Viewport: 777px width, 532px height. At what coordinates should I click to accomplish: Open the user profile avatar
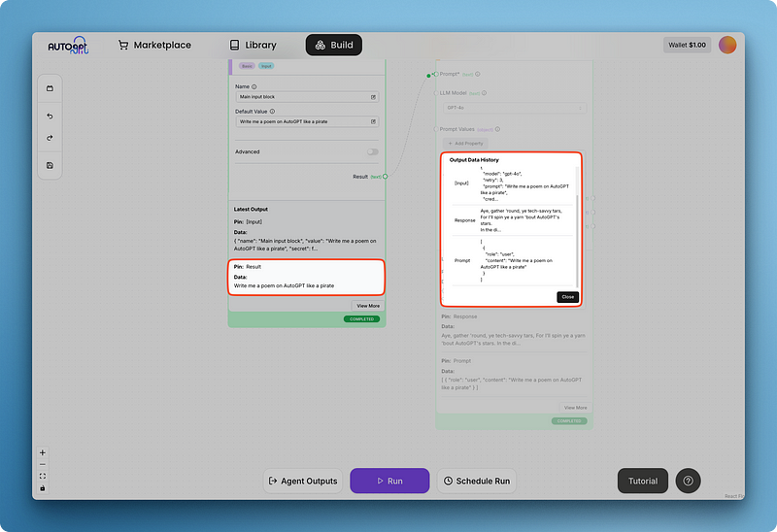727,45
